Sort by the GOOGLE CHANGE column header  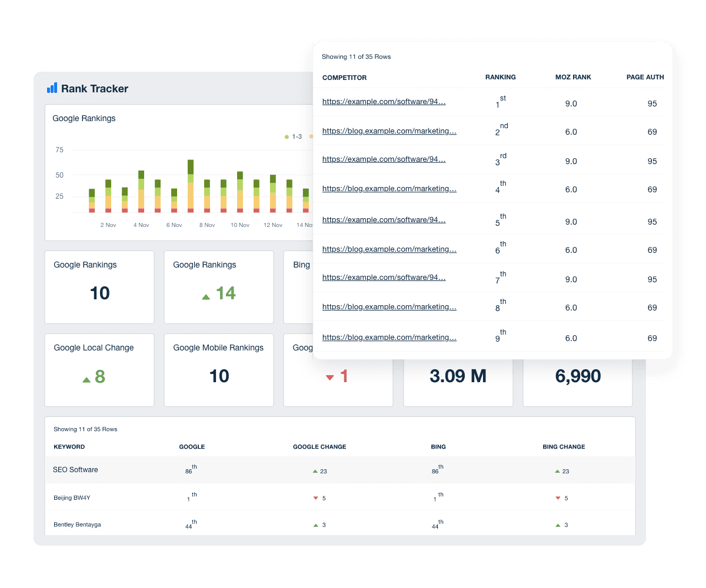[x=319, y=447]
